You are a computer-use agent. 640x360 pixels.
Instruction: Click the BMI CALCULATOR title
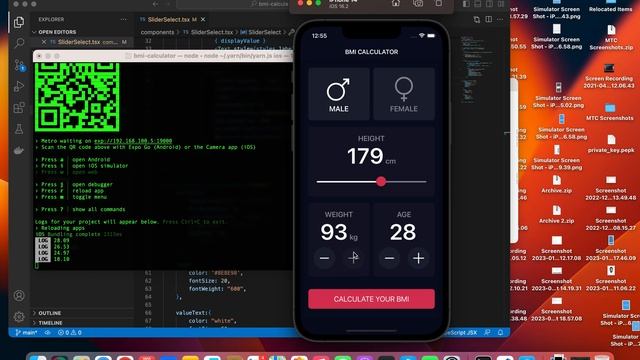pyautogui.click(x=371, y=52)
